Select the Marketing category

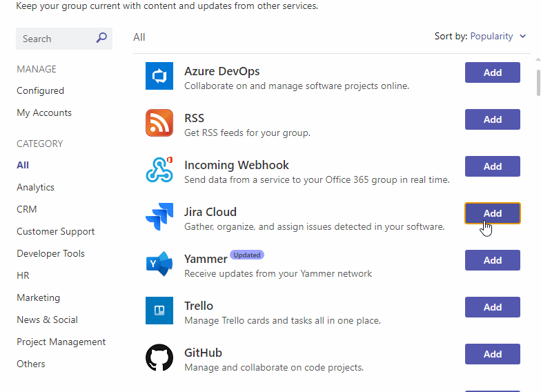[x=39, y=298]
